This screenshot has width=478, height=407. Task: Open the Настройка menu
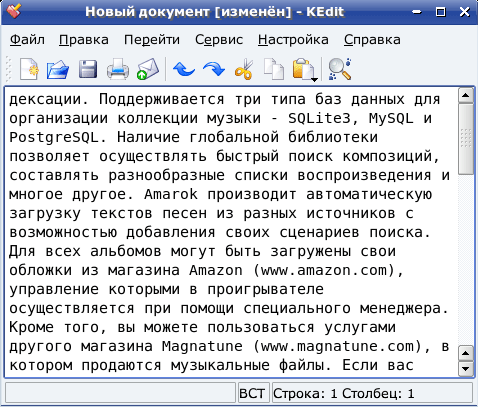pyautogui.click(x=293, y=40)
